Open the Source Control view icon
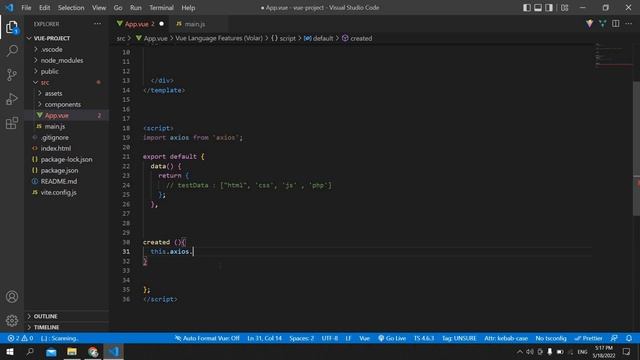 (12, 75)
